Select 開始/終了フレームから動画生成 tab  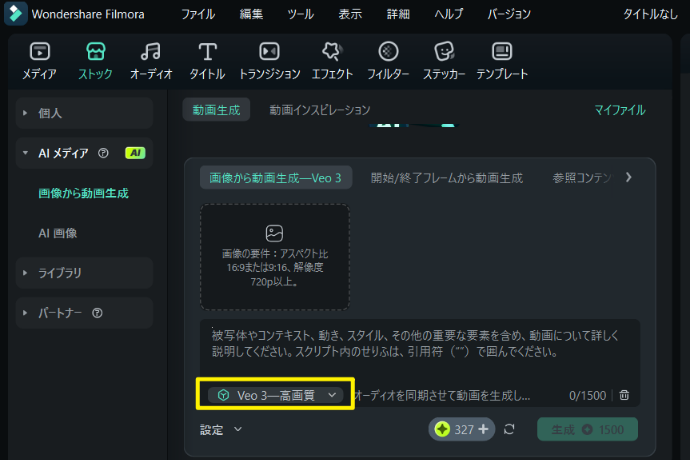pos(447,178)
